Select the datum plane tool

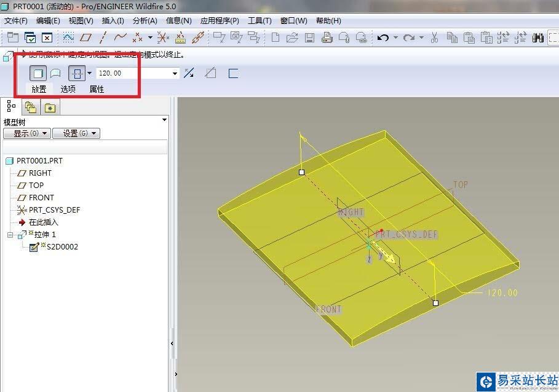85,37
